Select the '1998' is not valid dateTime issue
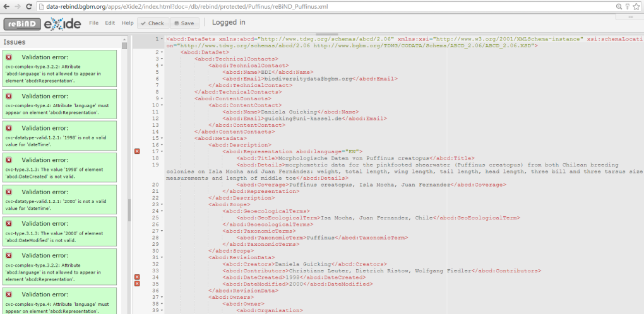 point(59,136)
